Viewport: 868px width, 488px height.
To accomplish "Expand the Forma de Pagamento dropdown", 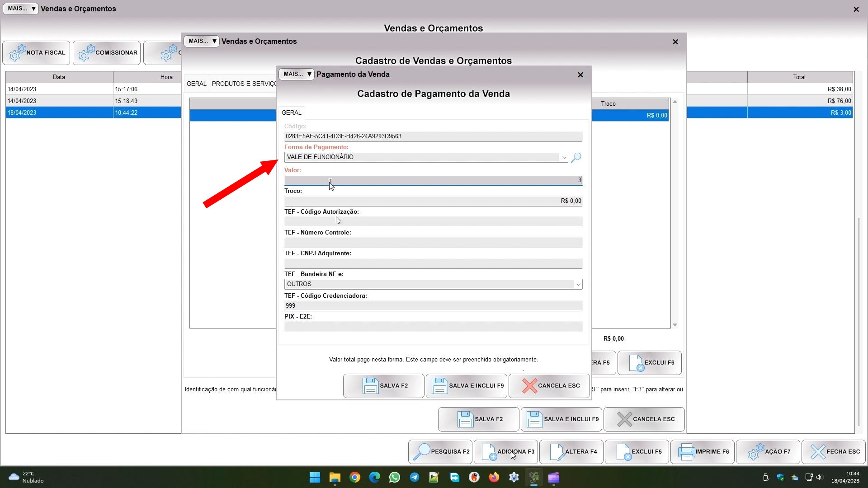I will (x=564, y=157).
